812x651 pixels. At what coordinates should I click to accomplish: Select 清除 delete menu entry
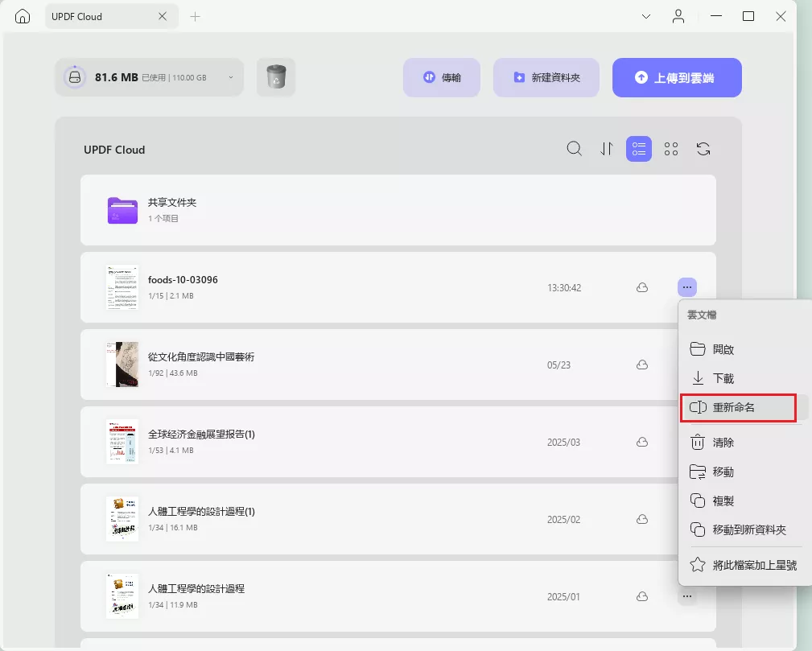tap(744, 443)
